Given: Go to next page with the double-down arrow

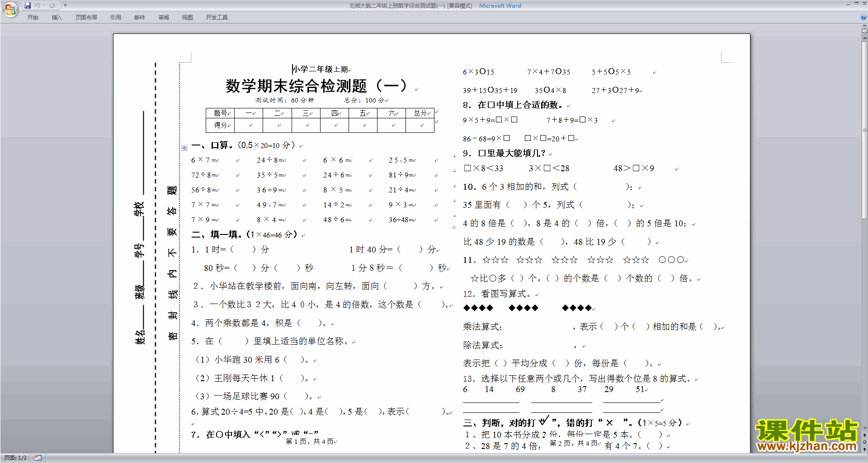Looking at the screenshot, I should pyautogui.click(x=864, y=449).
